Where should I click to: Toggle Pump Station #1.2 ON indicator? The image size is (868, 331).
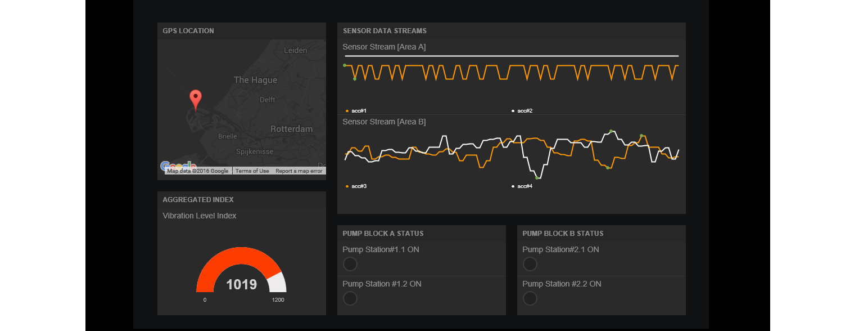(x=350, y=298)
